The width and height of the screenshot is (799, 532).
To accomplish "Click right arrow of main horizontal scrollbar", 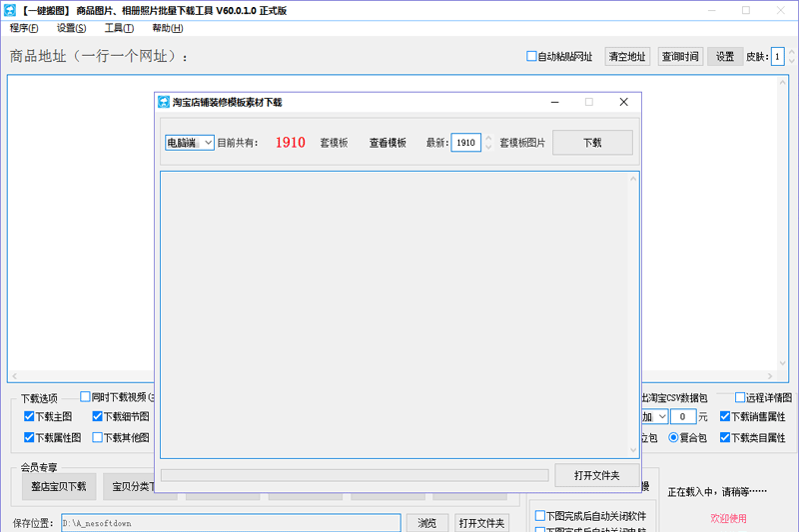I will coord(770,376).
